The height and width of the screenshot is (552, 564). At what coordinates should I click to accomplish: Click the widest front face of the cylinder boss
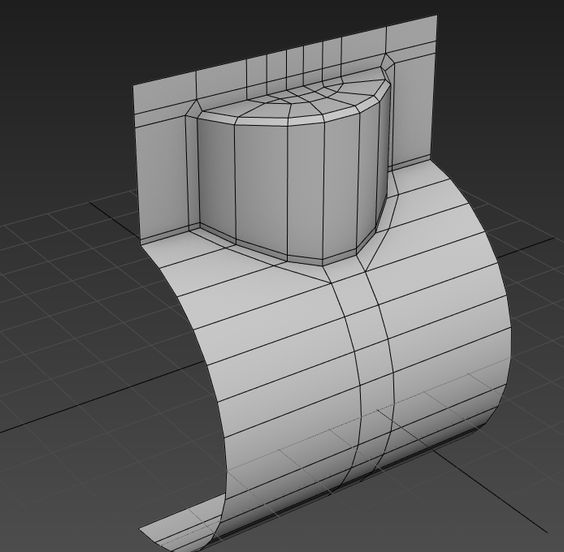(x=261, y=187)
